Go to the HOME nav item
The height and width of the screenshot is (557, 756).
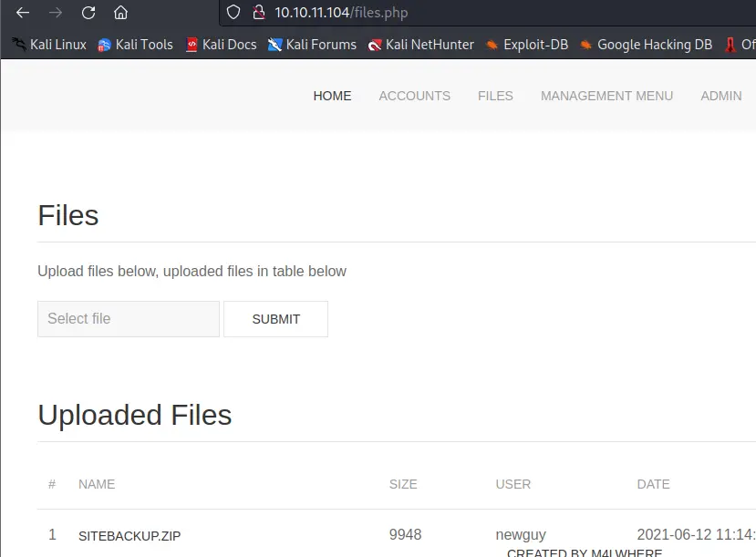(332, 96)
